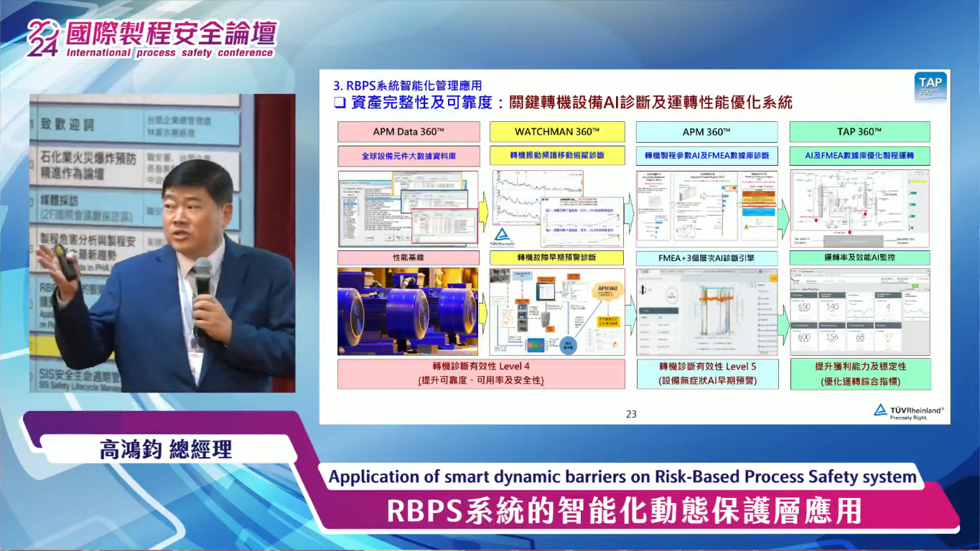Click the 'TAP 360™' green header box
Image resolution: width=980 pixels, height=551 pixels.
(x=859, y=131)
